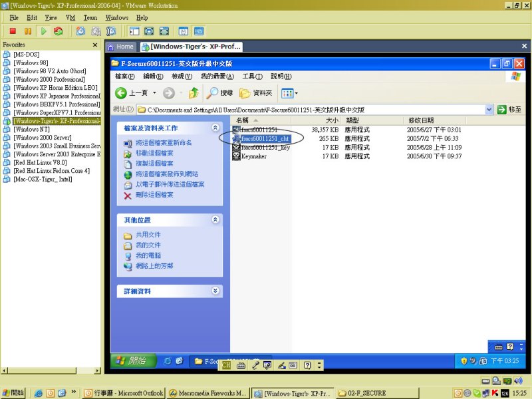Click the orange Suspend button in VMware toolbar
Viewport: 532px width, 399px height.
tap(28, 31)
